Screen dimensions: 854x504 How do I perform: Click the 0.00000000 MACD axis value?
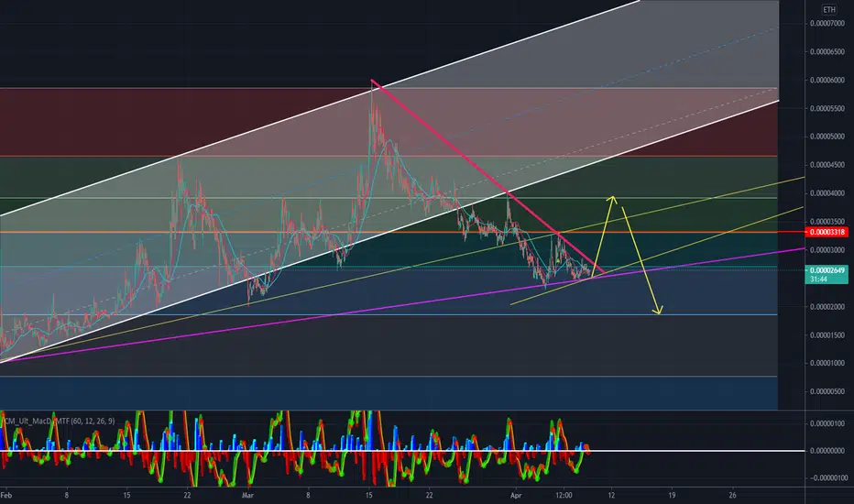point(827,451)
